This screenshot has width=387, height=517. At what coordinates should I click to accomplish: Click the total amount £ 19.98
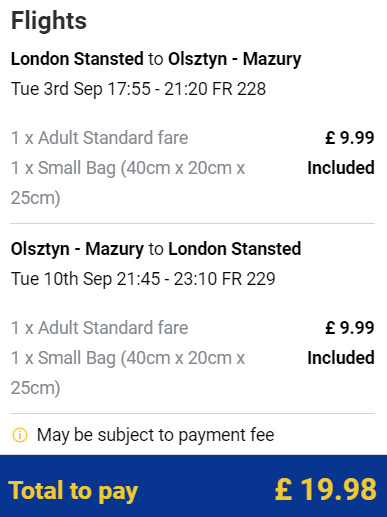326,490
